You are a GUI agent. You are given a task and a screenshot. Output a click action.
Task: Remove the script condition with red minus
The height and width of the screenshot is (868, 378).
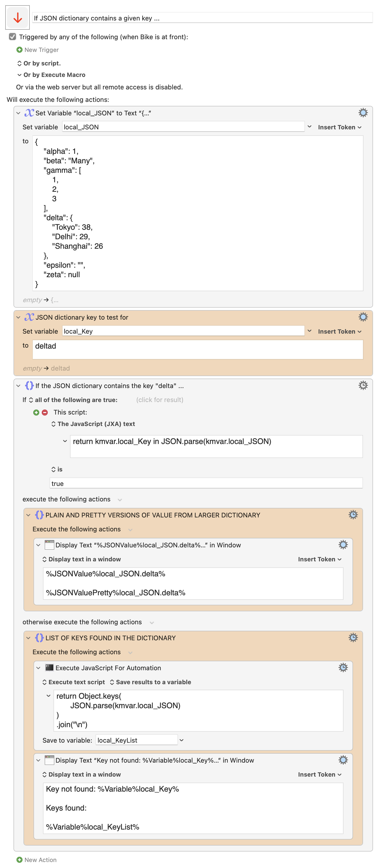45,412
